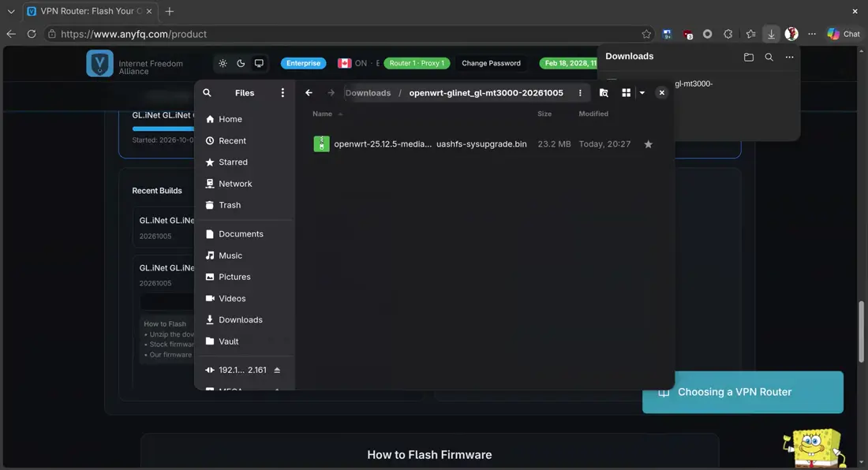Open the tab list dropdown chevron
Image resolution: width=868 pixels, height=470 pixels.
(x=11, y=11)
